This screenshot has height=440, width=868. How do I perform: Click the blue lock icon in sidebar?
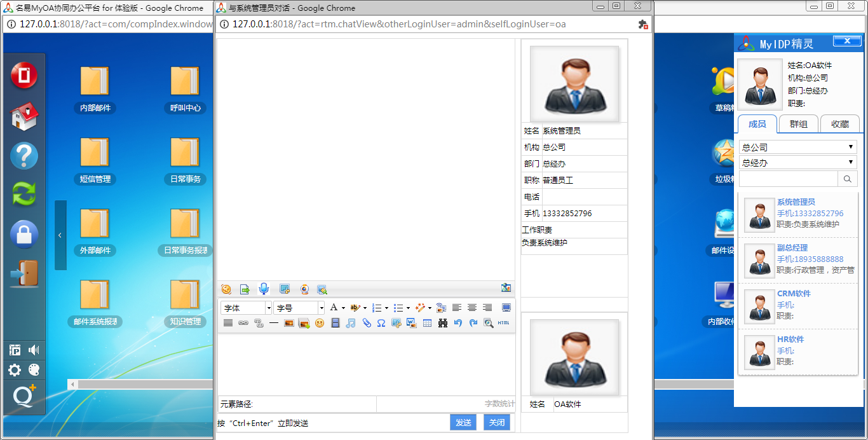(x=24, y=235)
